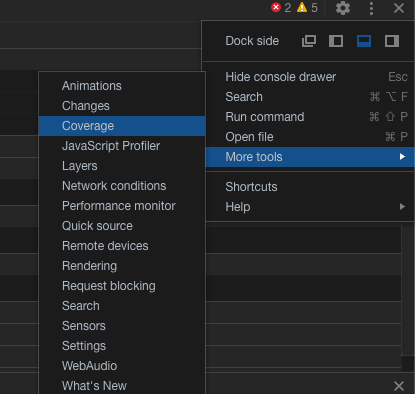This screenshot has height=394, width=415.
Task: Open the Rendering tool
Action: [x=122, y=266]
